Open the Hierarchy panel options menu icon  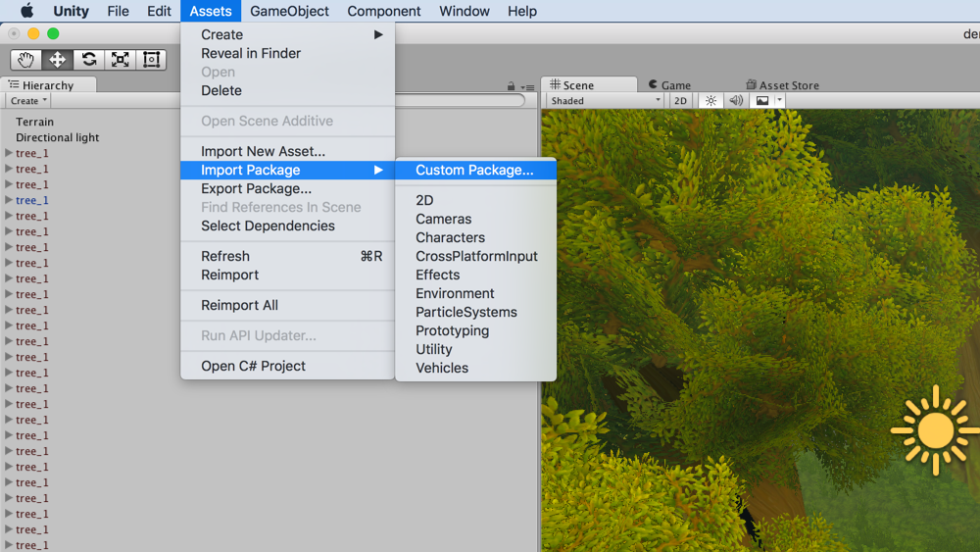[528, 87]
